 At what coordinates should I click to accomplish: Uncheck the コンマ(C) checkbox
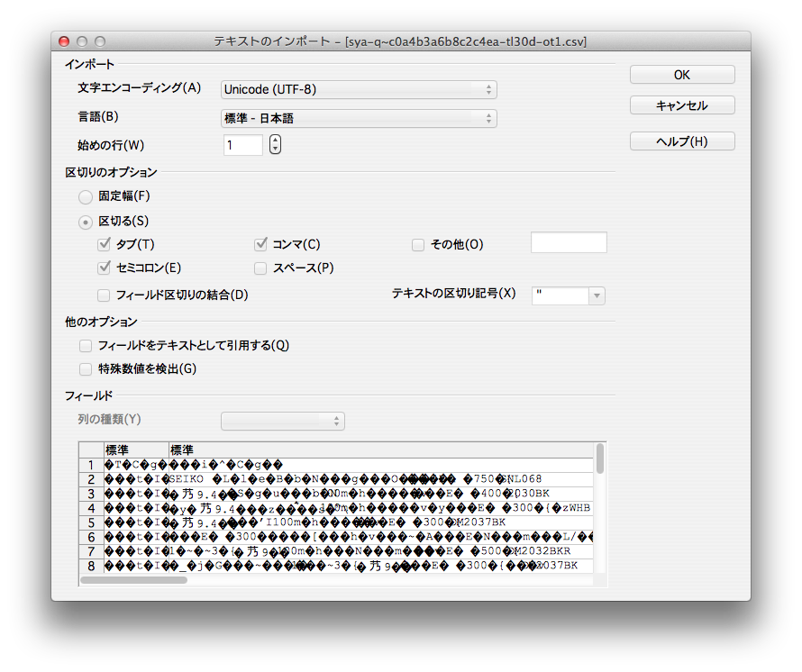click(x=260, y=244)
